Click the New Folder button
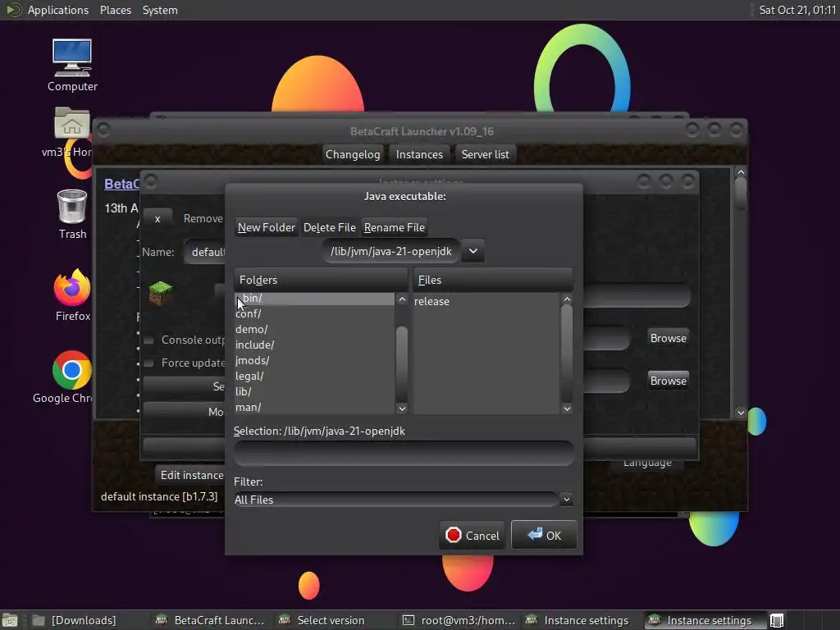840x630 pixels. click(x=267, y=227)
